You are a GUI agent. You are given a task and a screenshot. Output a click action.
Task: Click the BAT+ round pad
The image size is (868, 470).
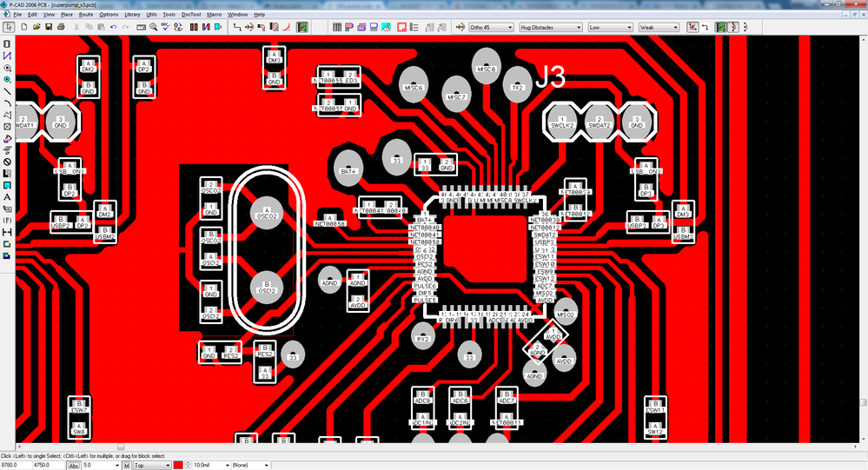pyautogui.click(x=348, y=167)
